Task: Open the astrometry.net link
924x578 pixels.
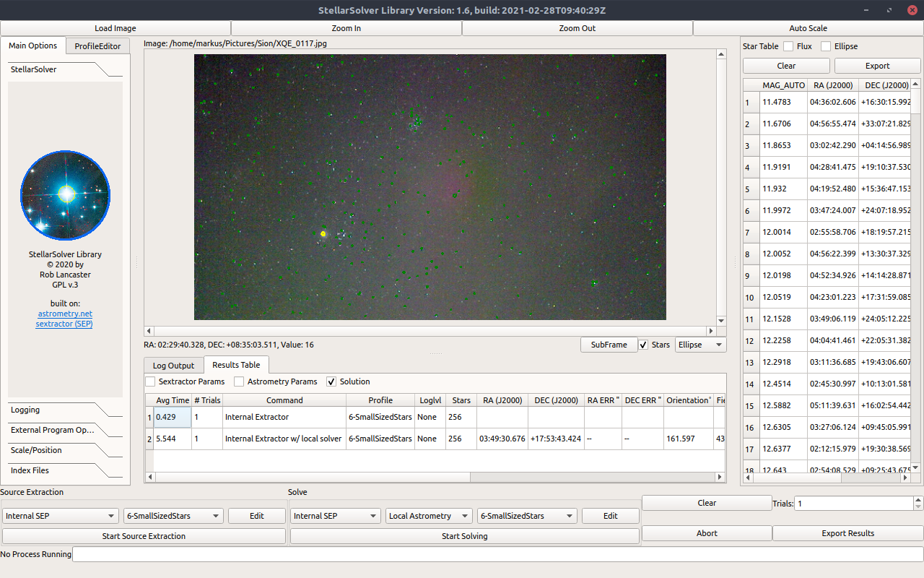Action: coord(65,314)
